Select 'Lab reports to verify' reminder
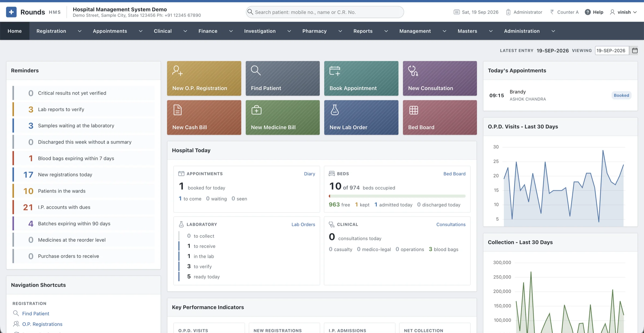 83,109
